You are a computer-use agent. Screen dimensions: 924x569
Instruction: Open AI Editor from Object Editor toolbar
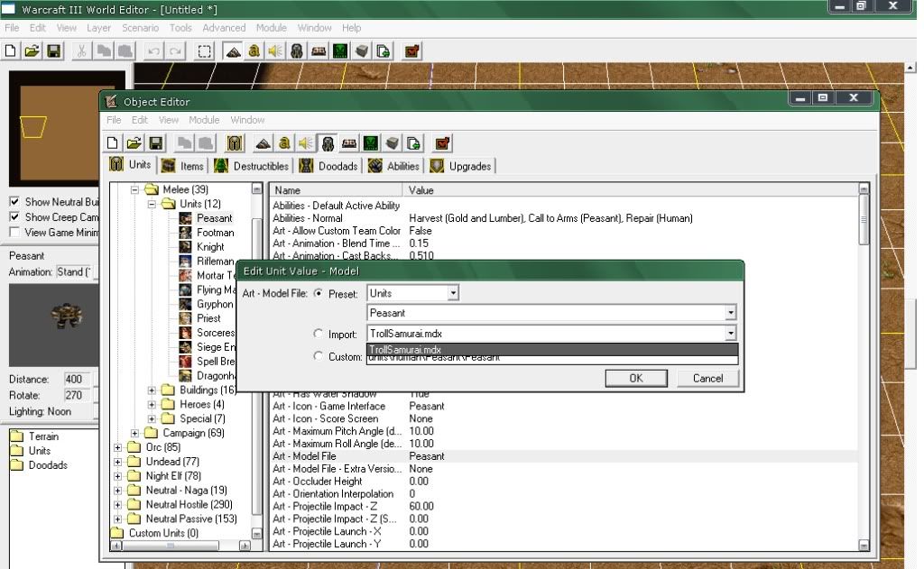371,143
